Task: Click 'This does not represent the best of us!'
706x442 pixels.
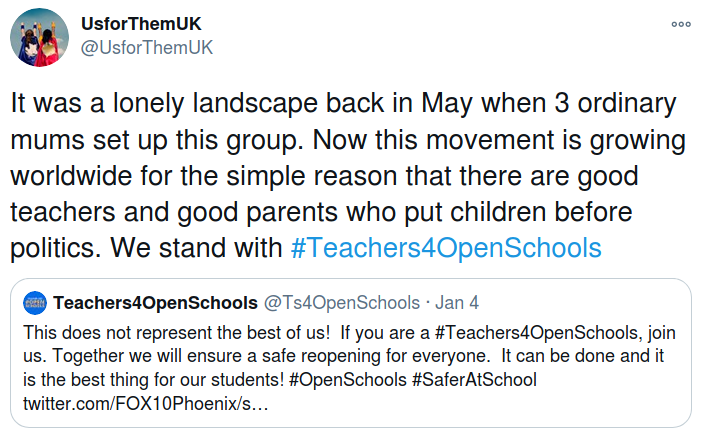Action: [176, 333]
